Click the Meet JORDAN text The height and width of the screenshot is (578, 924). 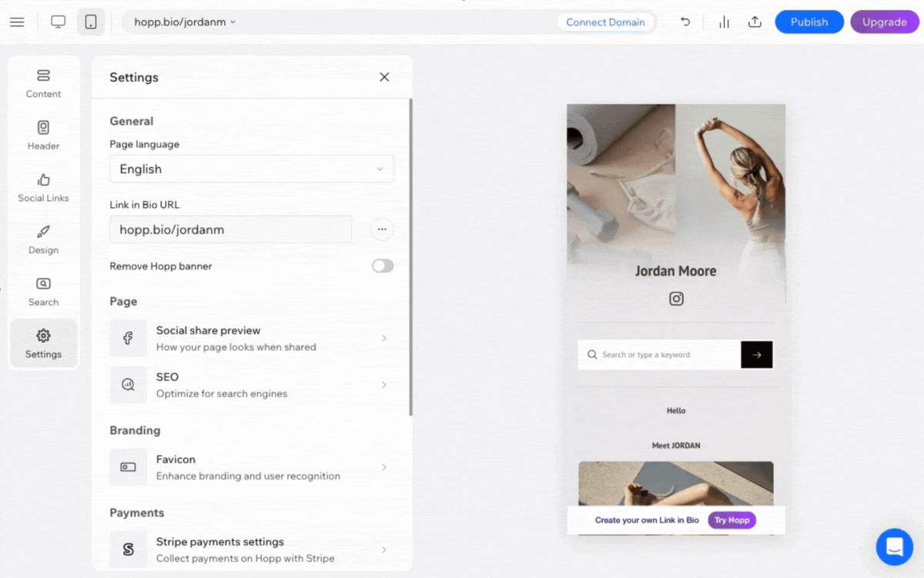676,445
